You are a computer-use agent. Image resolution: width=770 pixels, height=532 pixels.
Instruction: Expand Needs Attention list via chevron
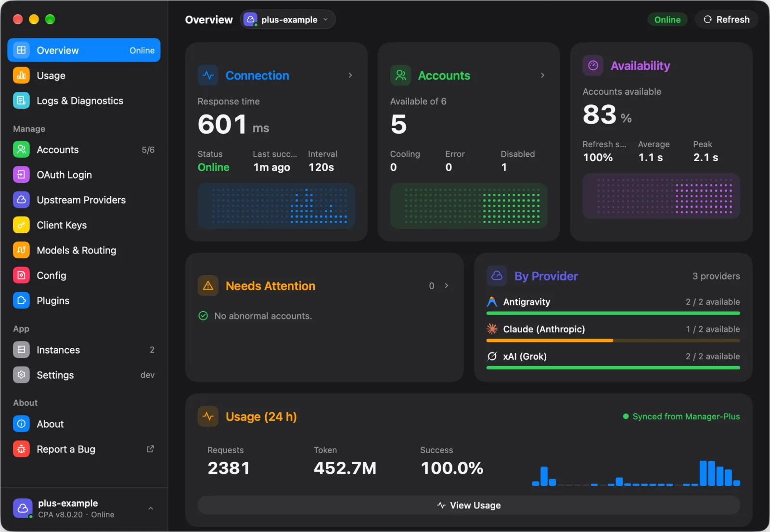pyautogui.click(x=447, y=286)
